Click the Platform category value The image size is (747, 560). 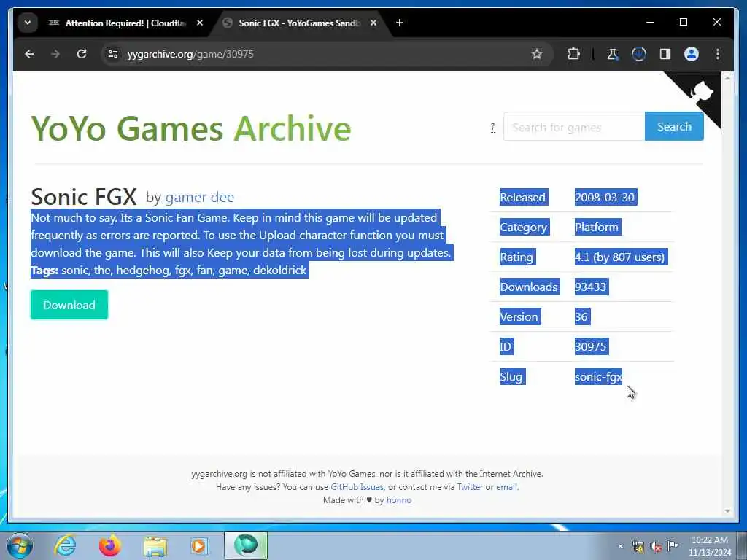(x=597, y=227)
